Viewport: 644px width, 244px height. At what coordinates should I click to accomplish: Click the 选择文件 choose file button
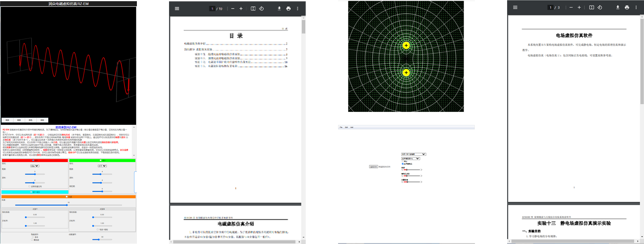tap(373, 167)
